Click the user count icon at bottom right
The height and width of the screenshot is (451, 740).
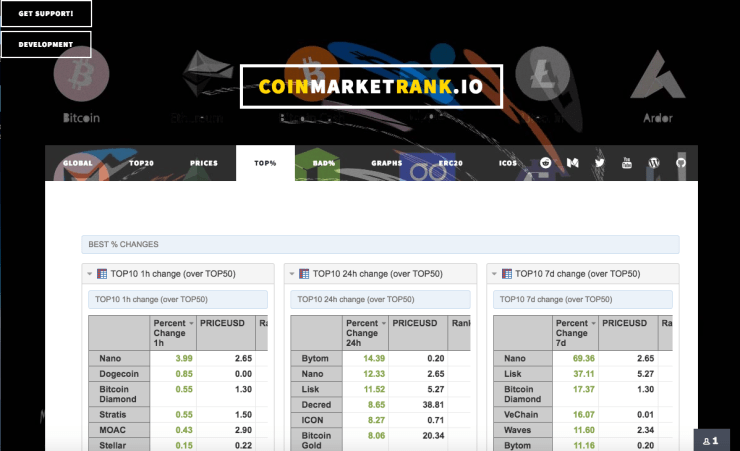pyautogui.click(x=711, y=440)
